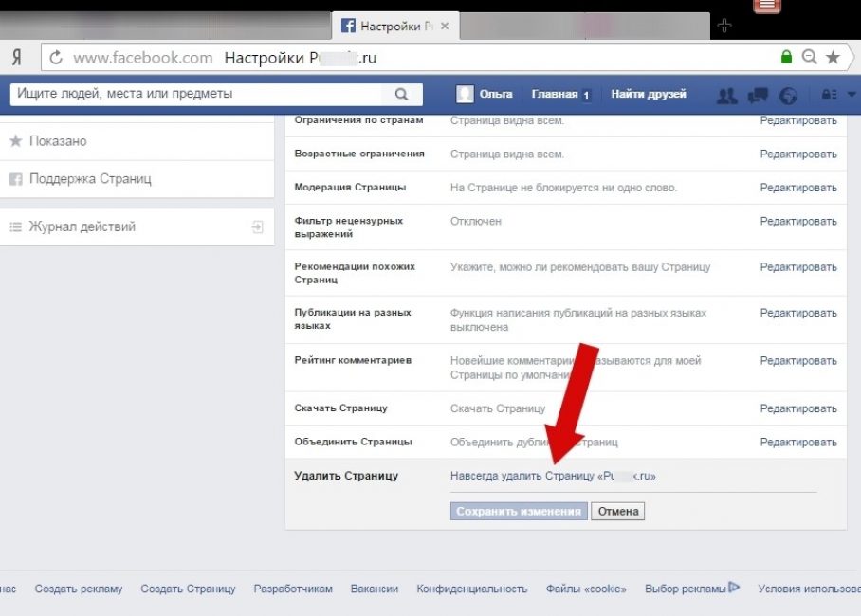Image resolution: width=861 pixels, height=616 pixels.
Task: Select Показано in the left sidebar
Action: point(137,141)
